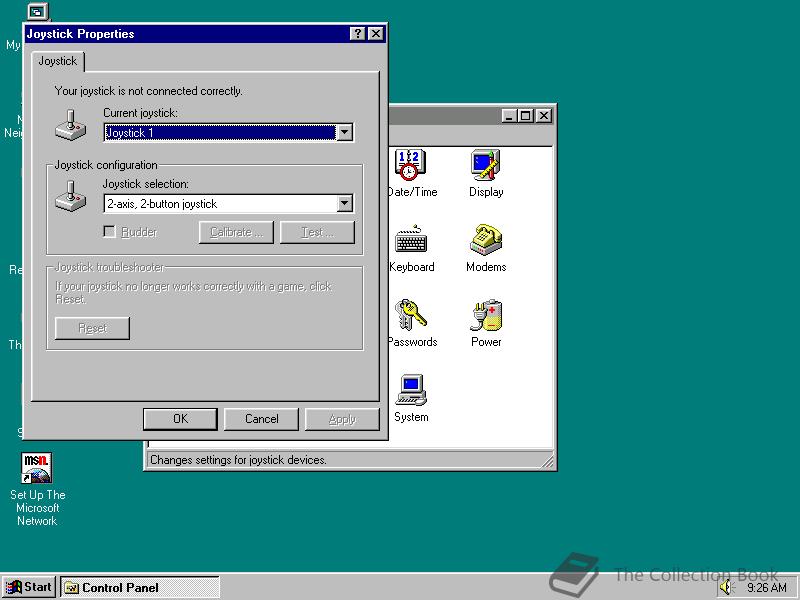
Task: Open the Keyboard control panel icon
Action: 412,240
